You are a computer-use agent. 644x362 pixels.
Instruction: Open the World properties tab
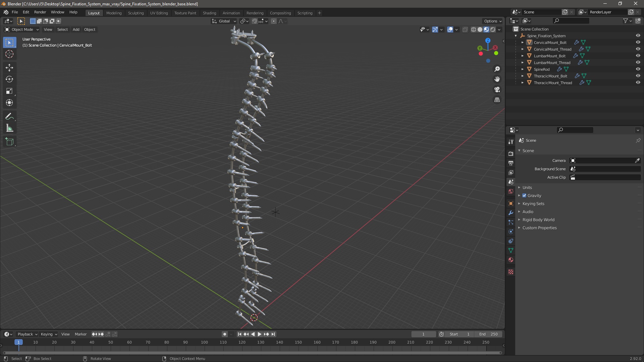(x=511, y=191)
